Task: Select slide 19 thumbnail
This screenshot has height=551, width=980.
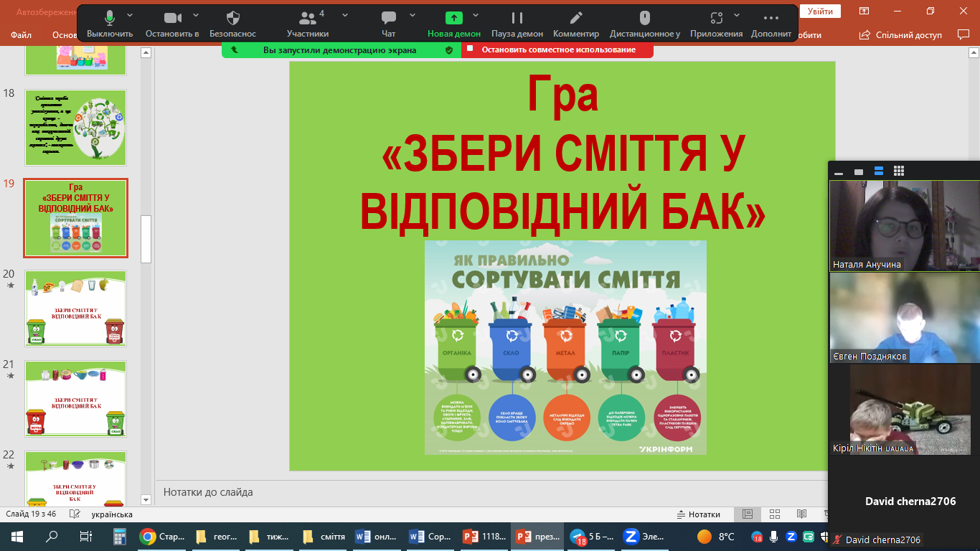Action: pyautogui.click(x=76, y=218)
